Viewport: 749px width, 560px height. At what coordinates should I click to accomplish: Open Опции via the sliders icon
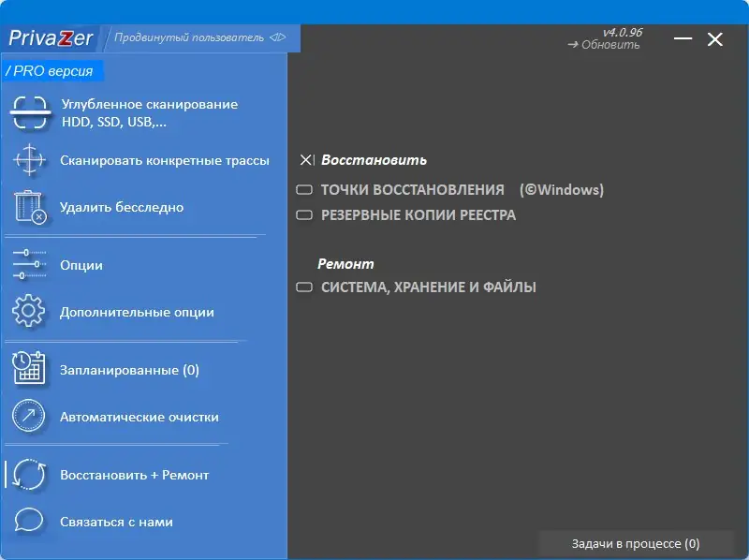30,265
